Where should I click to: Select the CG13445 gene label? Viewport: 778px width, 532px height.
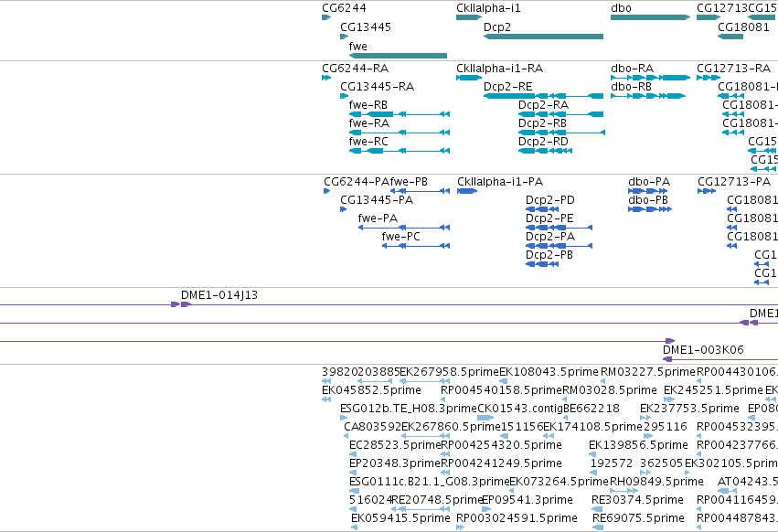click(x=366, y=27)
